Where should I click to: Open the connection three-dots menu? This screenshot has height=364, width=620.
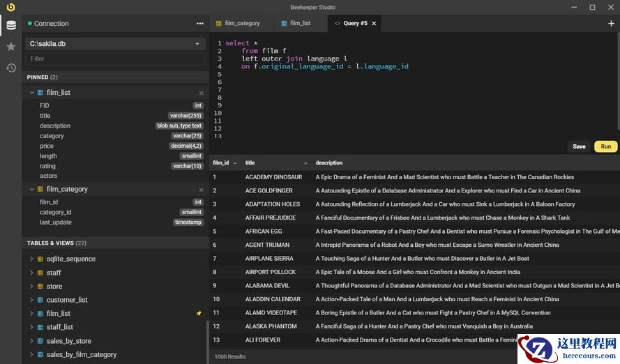200,24
